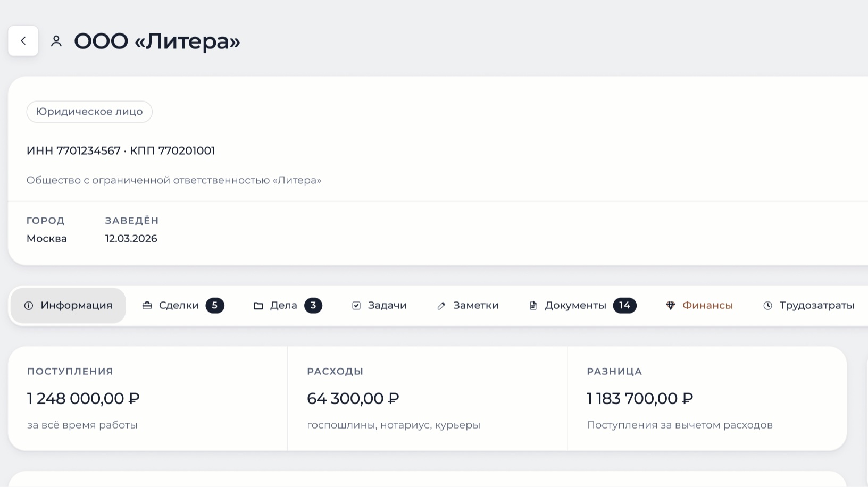Open the Заметки tab
868x487 pixels.
click(x=468, y=306)
